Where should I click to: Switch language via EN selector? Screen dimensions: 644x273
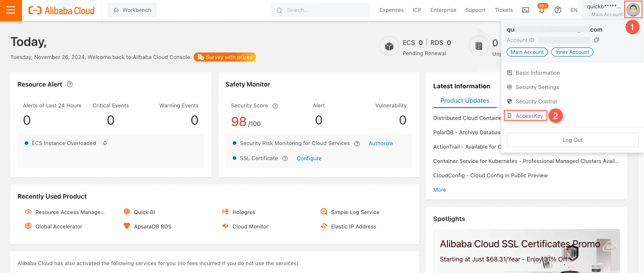click(574, 10)
